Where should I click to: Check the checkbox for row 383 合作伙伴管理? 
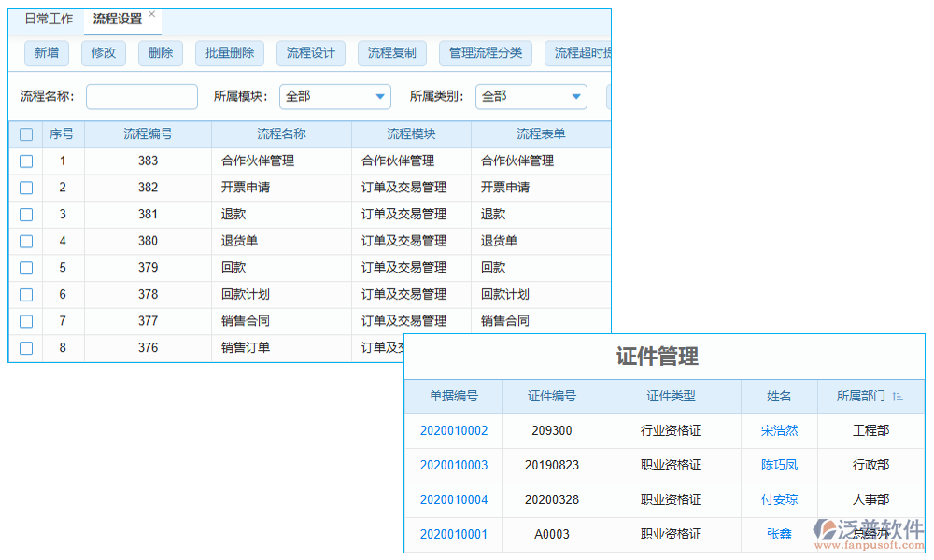[25, 161]
